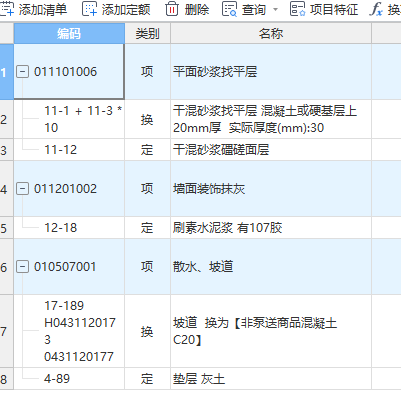The height and width of the screenshot is (406, 401).
Task: Collapse the 011101006 tree node
Action: pyautogui.click(x=22, y=72)
